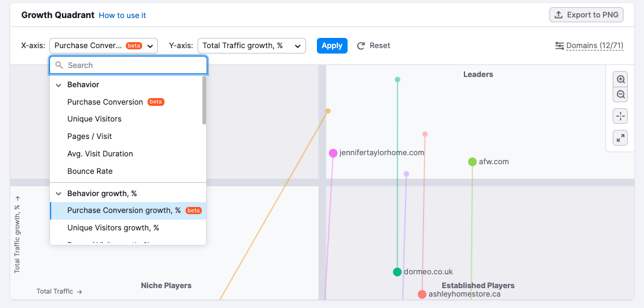The image size is (644, 308).
Task: Select Unique Visitors growth, % option
Action: point(128,228)
